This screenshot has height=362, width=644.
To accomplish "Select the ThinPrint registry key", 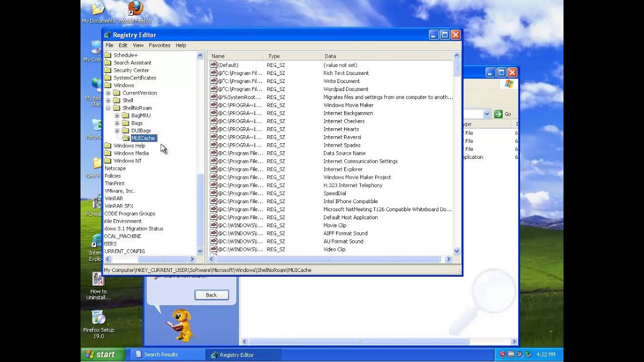I will click(115, 184).
